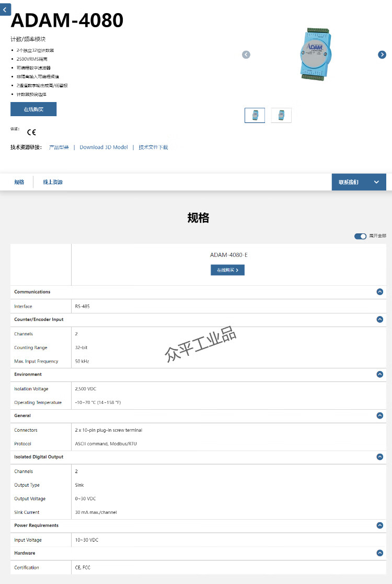Open the Download 3D Model link
This screenshot has height=584, width=392.
coord(103,148)
